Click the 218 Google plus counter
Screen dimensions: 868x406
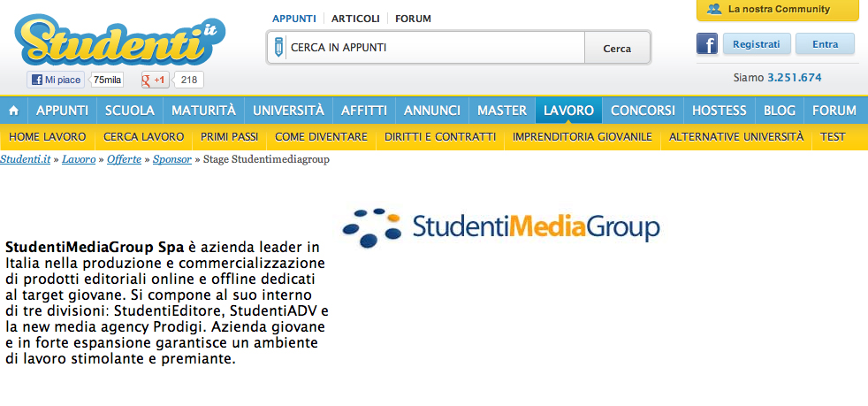[x=189, y=80]
